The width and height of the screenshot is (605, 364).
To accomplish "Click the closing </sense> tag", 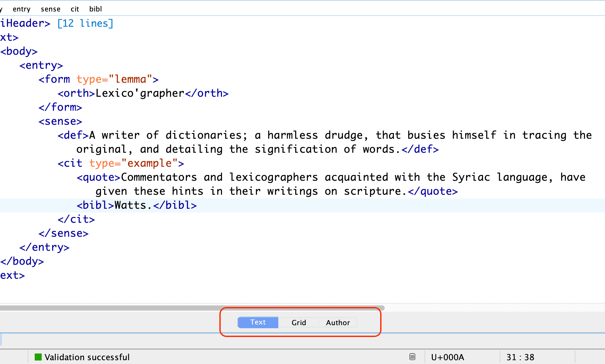I will (x=63, y=233).
